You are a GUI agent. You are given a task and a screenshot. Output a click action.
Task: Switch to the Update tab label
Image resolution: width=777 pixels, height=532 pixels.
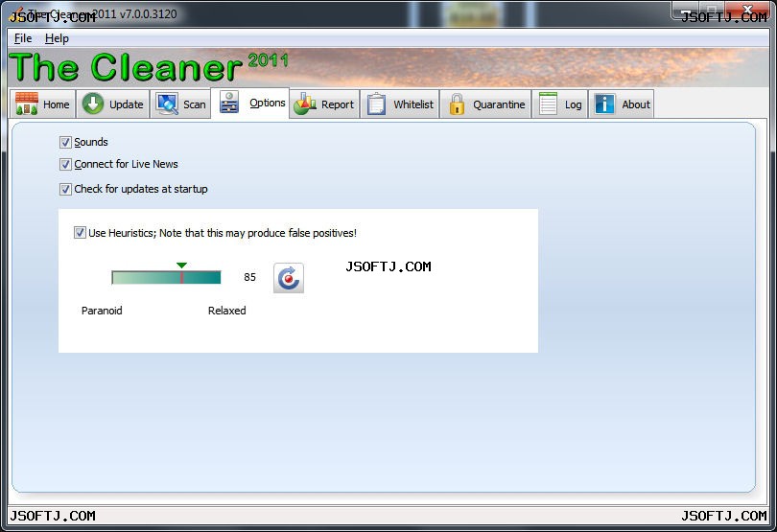coord(126,104)
